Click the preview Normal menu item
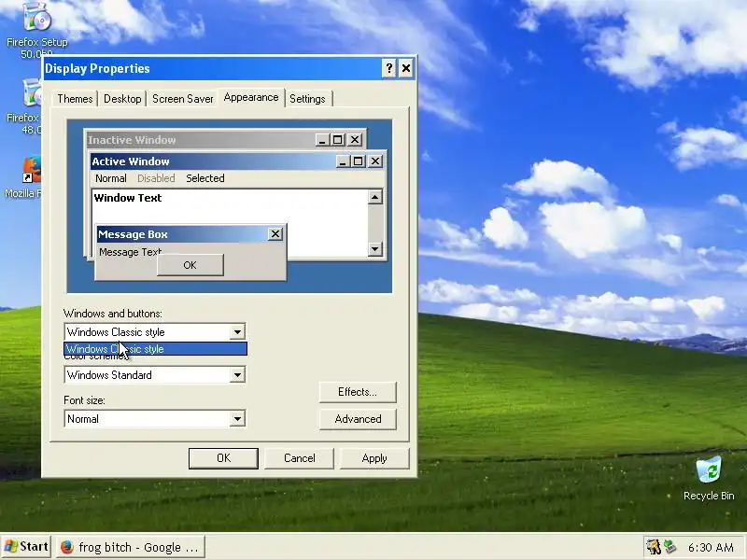Screen dimensions: 747x560 pyautogui.click(x=110, y=178)
